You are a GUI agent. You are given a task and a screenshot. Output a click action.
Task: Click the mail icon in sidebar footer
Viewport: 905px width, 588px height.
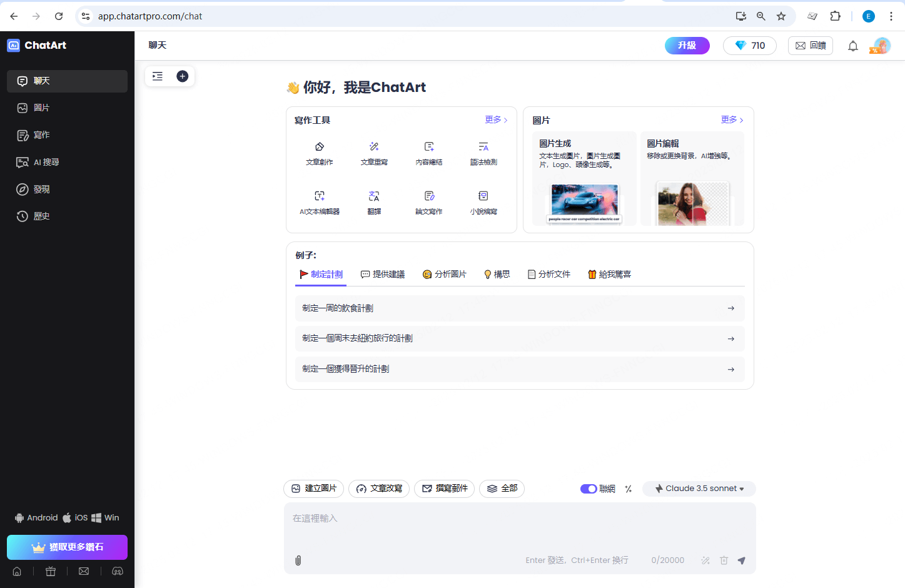coord(84,571)
